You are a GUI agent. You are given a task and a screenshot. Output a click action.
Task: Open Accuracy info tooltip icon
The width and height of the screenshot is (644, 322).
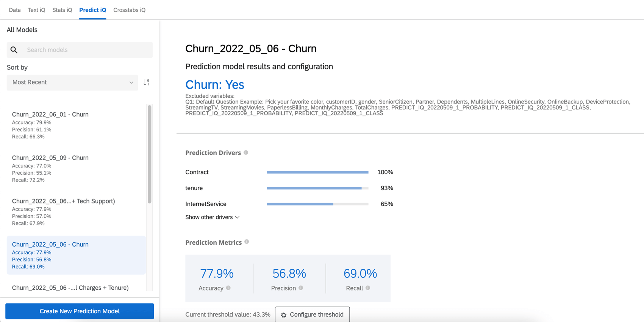(x=228, y=288)
